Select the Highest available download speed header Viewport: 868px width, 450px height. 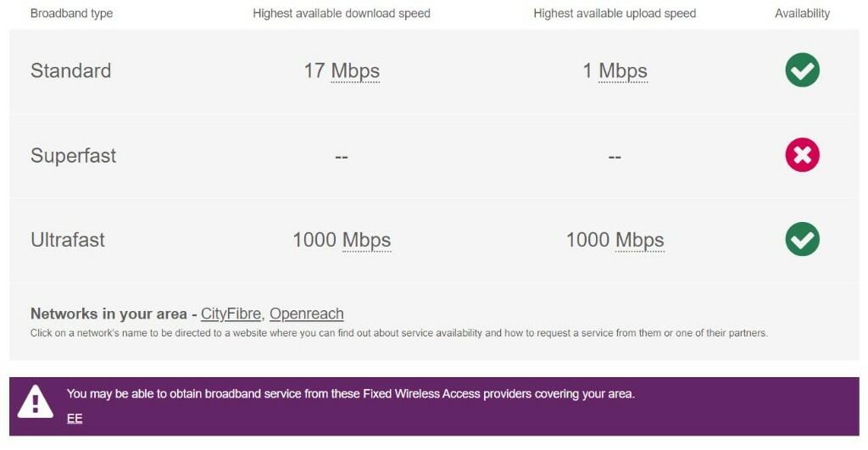pos(342,14)
